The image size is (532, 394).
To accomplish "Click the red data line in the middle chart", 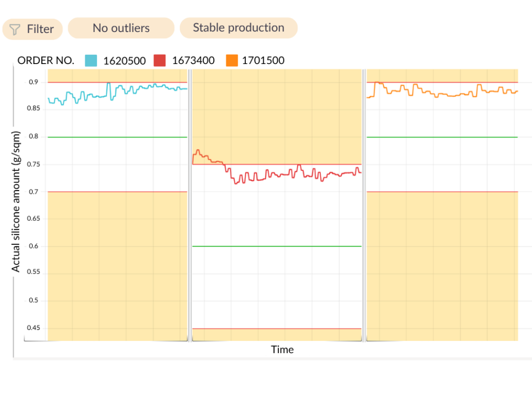I will coord(279,175).
